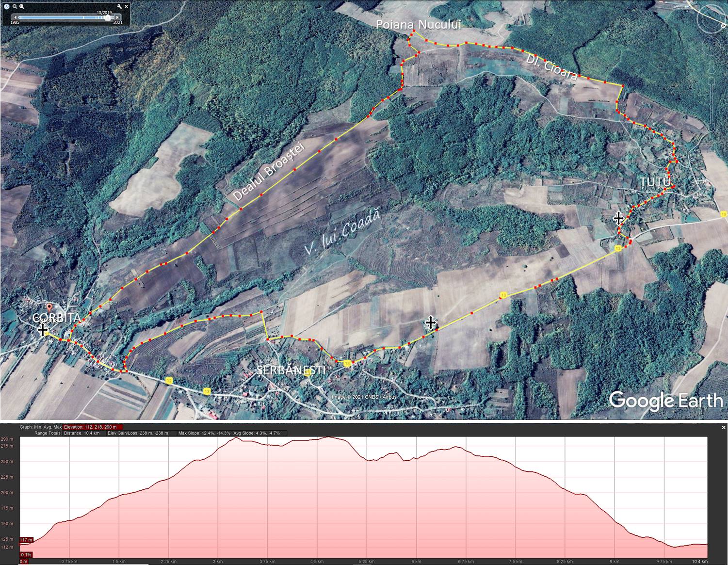Click the Poiana Nucului map label
The image size is (728, 565).
tap(419, 24)
